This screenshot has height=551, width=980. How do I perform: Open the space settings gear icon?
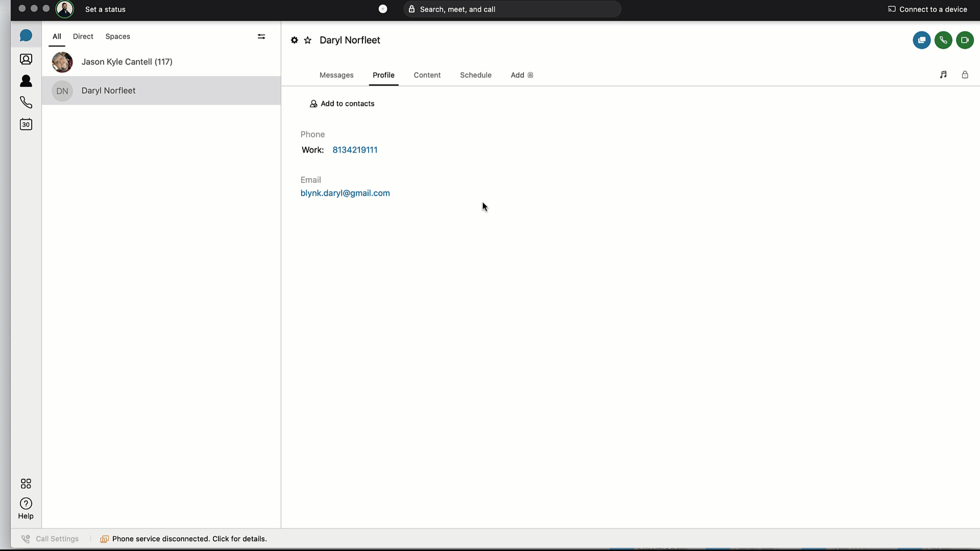(295, 40)
